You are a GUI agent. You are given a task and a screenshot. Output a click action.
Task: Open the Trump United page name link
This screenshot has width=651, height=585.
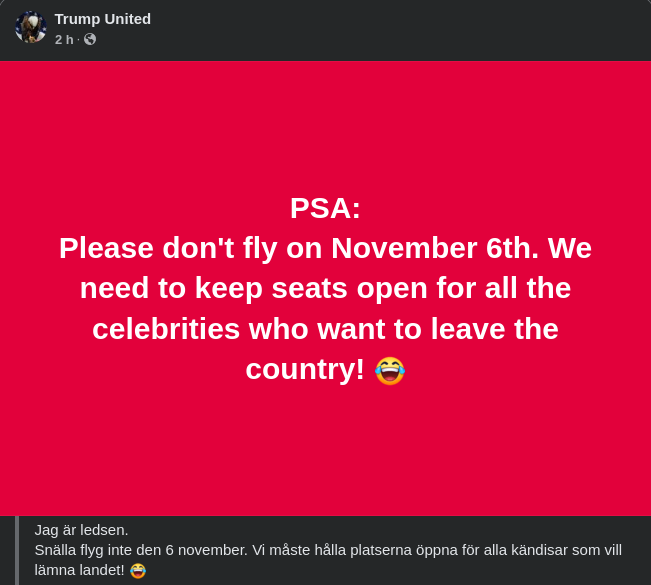pos(103,19)
